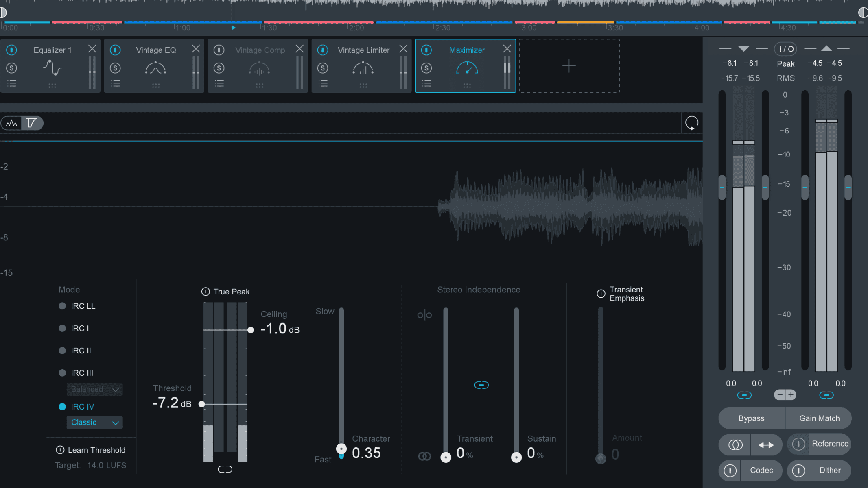Toggle link between Transient and Sustain
This screenshot has width=868, height=488.
click(x=481, y=385)
